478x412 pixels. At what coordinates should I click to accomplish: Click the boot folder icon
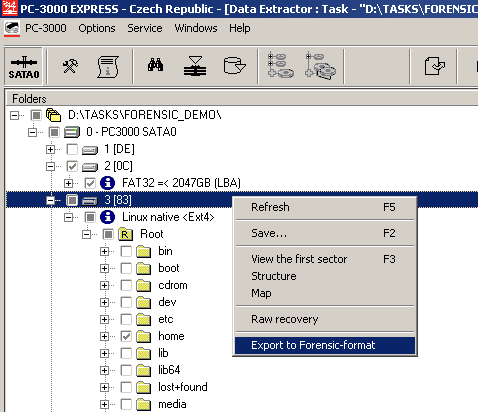tap(144, 269)
